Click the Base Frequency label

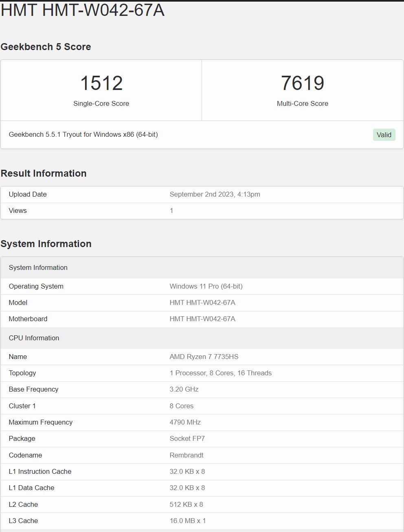(33, 389)
